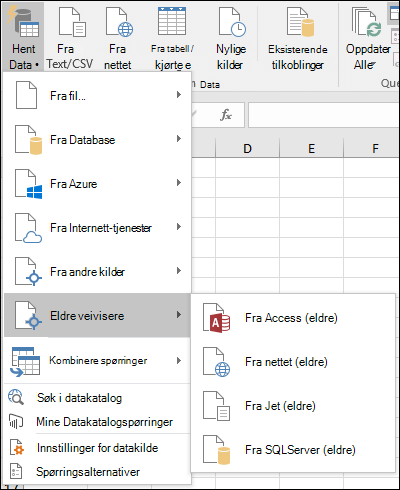
Task: Click the Fra Text/CSV document icon
Action: (72, 22)
